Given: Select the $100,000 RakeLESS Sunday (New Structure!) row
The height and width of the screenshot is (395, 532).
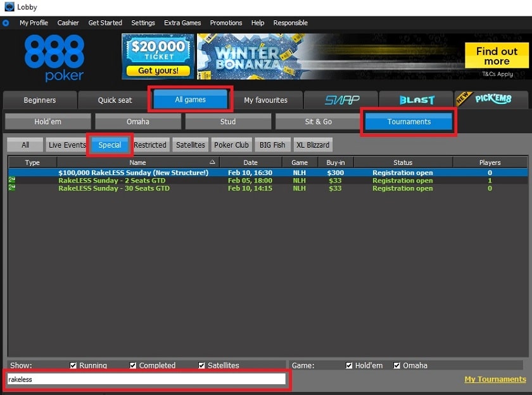Looking at the screenshot, I should click(x=268, y=172).
